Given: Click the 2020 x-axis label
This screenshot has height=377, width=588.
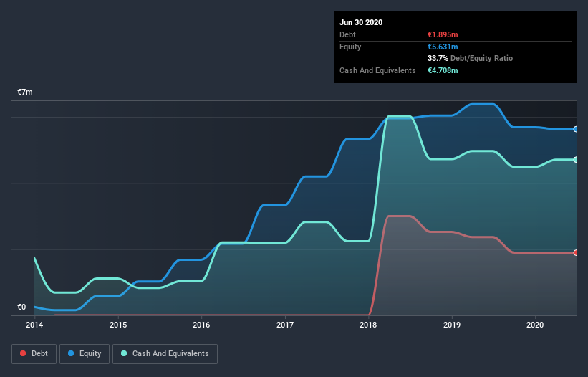Looking at the screenshot, I should tap(535, 325).
